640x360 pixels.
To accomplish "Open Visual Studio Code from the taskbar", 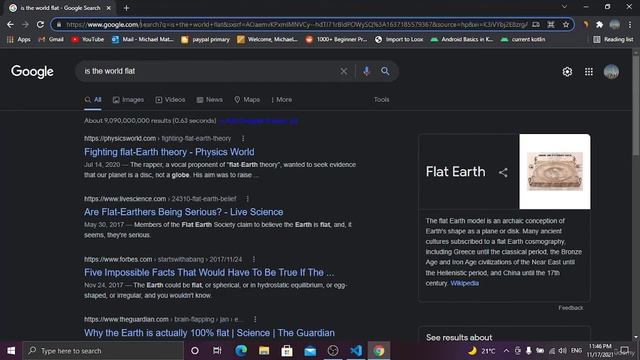I will (356, 351).
